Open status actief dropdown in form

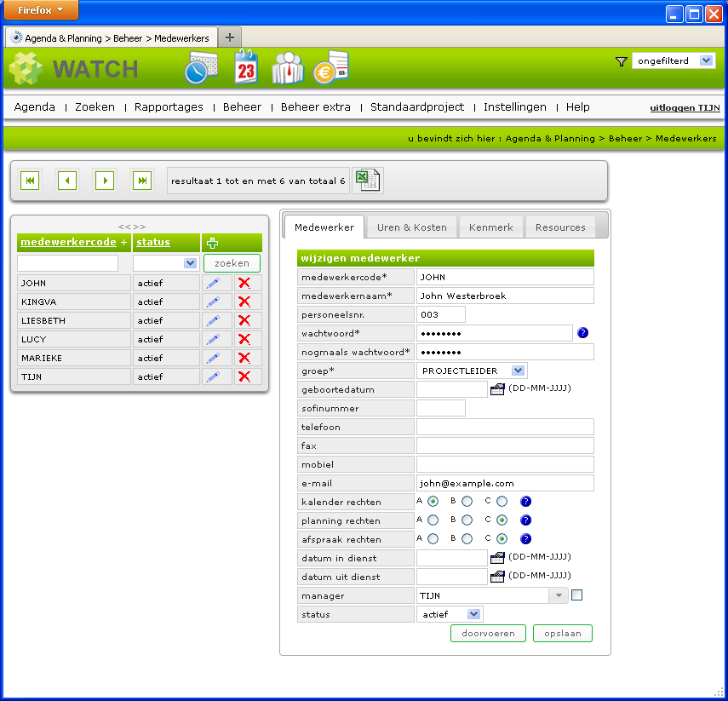click(x=450, y=615)
